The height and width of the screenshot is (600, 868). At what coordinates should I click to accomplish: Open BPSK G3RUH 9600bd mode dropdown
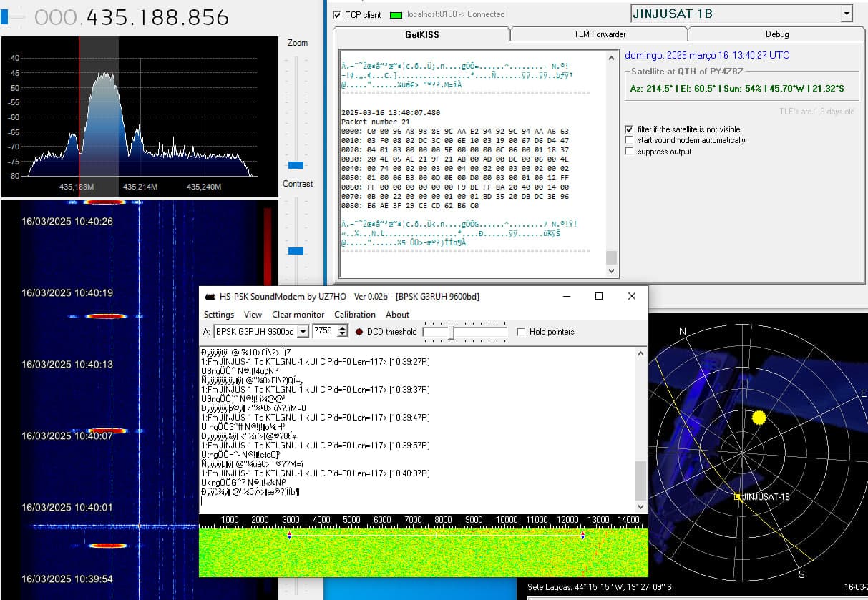(x=303, y=332)
